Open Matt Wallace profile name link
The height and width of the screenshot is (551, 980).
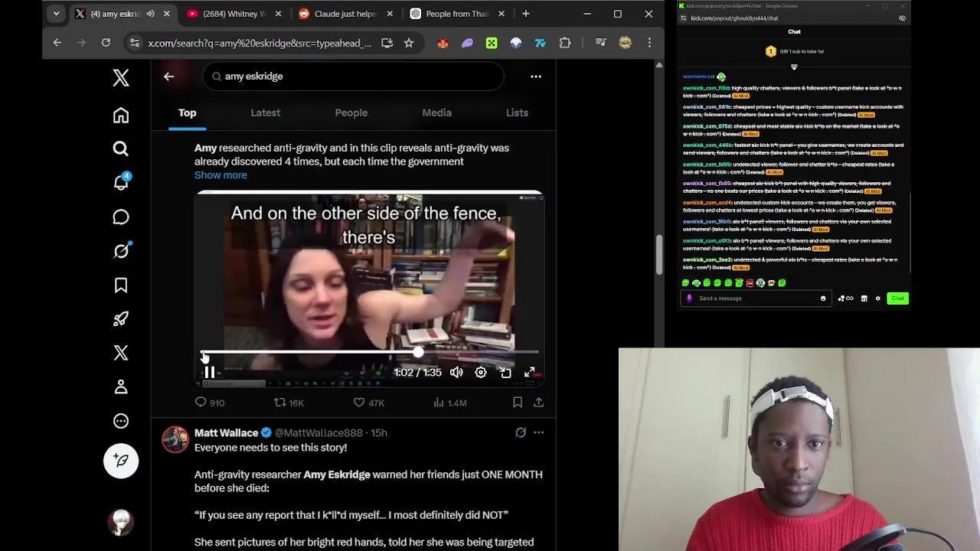click(226, 432)
